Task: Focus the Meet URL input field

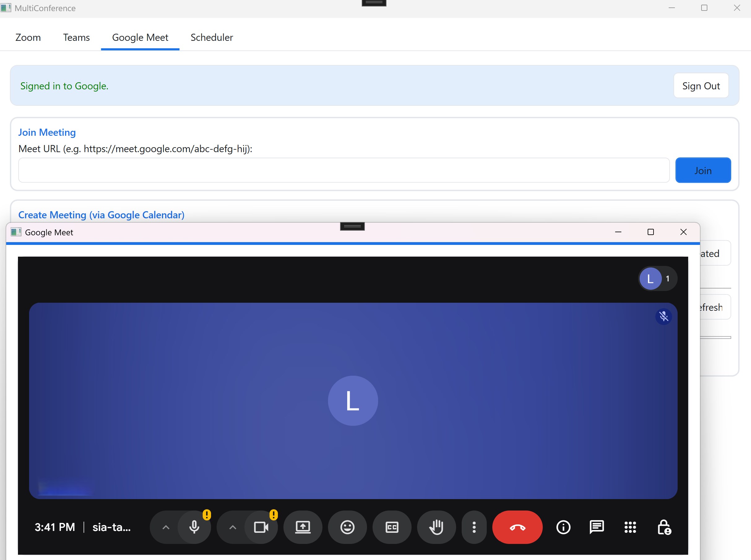Action: [343, 170]
